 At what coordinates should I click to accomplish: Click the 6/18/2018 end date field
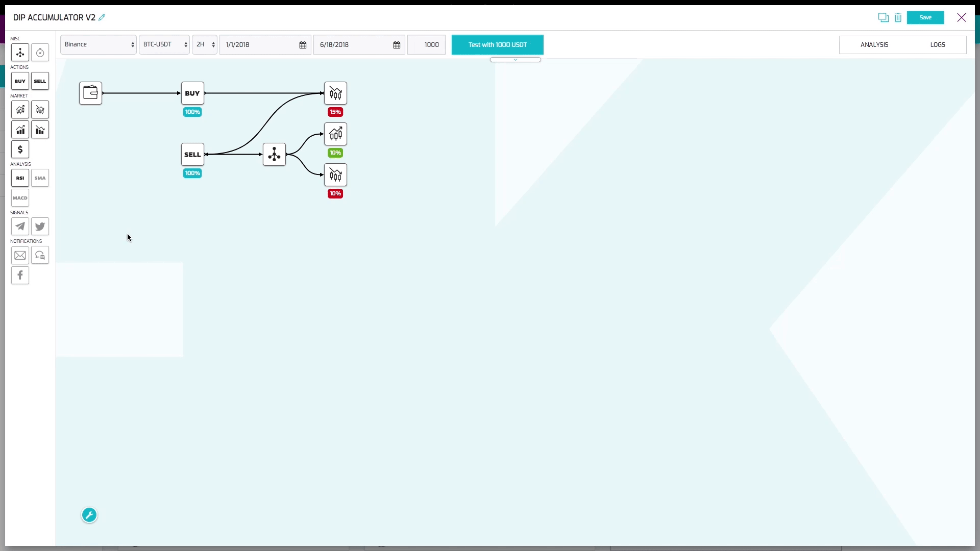click(x=359, y=45)
